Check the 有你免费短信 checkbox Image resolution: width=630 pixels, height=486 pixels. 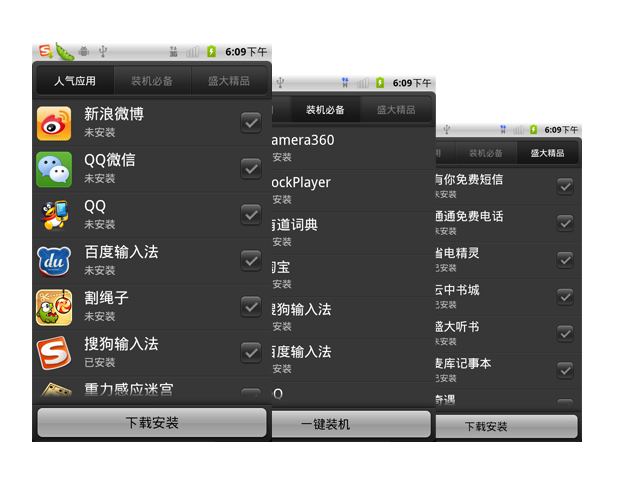point(565,186)
